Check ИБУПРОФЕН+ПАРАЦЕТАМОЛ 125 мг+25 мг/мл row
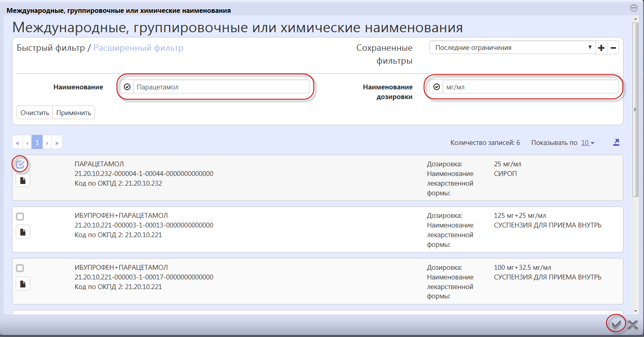644x337 pixels. tap(20, 217)
